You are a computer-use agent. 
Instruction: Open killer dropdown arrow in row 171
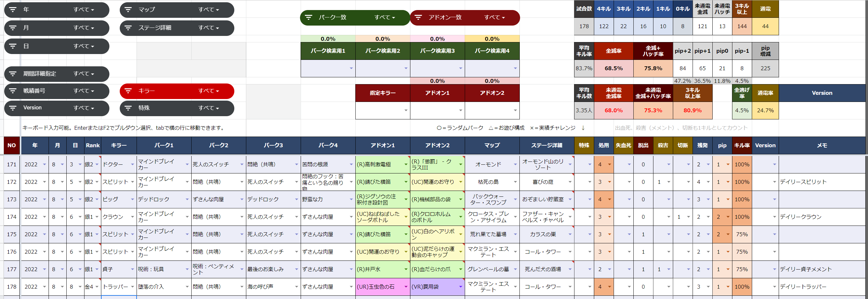point(132,164)
